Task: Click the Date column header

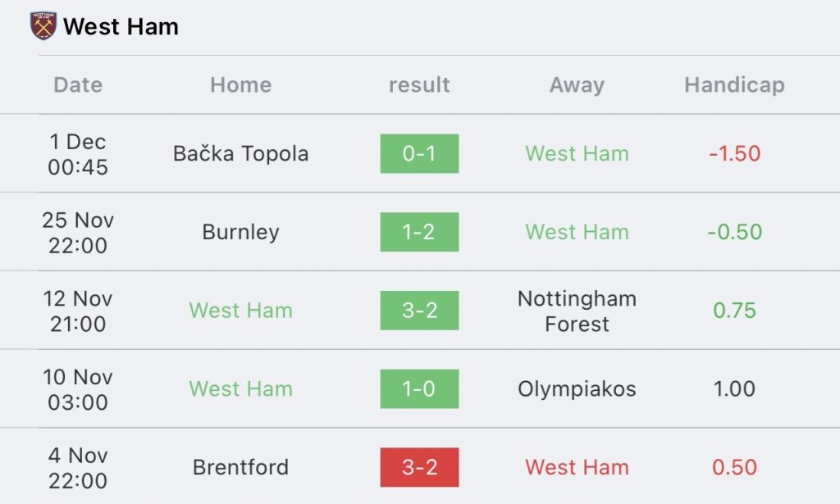Action: [x=78, y=85]
